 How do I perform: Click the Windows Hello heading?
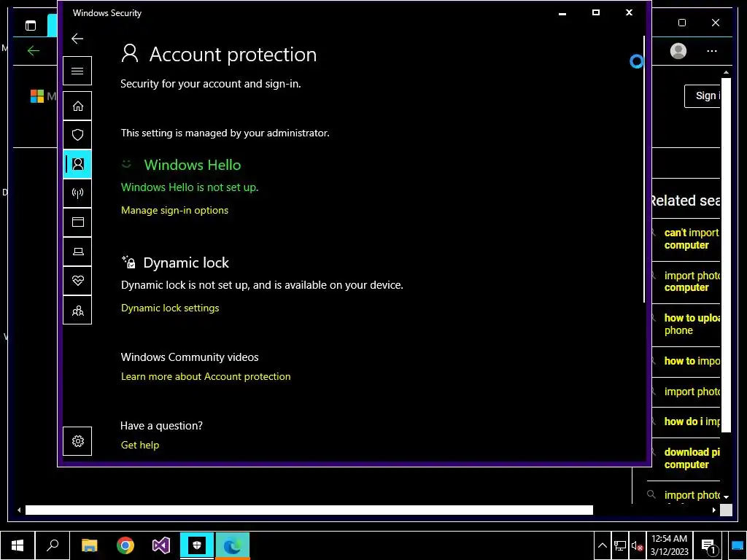tap(193, 165)
